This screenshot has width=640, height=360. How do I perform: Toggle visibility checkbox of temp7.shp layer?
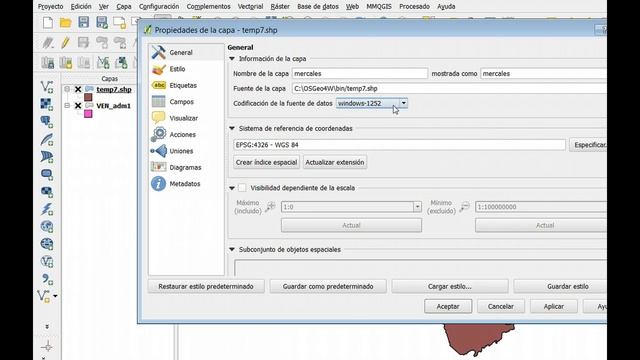tap(78, 89)
